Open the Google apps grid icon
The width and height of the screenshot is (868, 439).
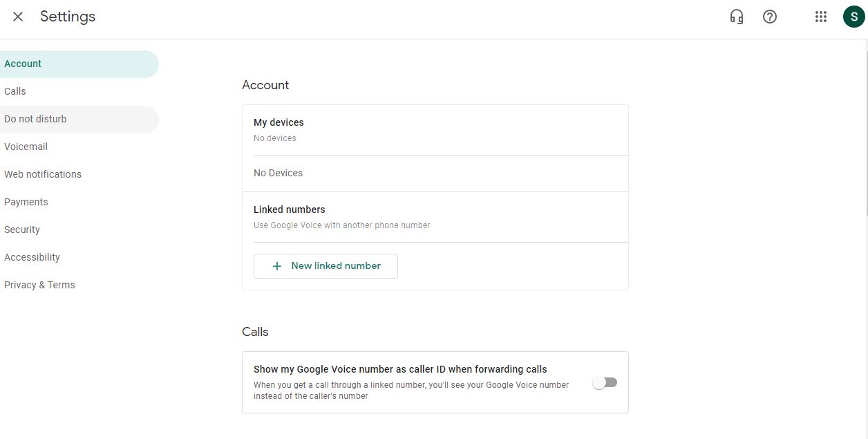point(821,17)
